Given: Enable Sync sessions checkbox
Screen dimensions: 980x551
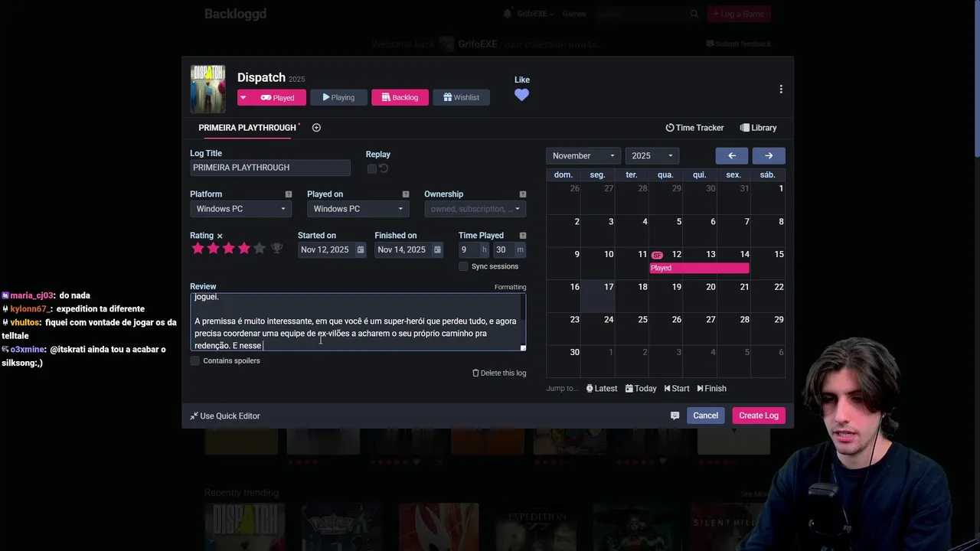Looking at the screenshot, I should click(463, 266).
